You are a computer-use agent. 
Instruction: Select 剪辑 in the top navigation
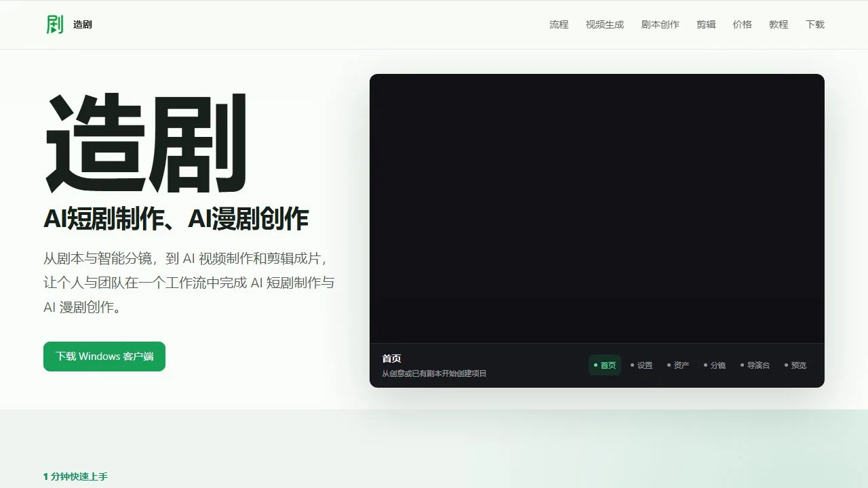pyautogui.click(x=706, y=24)
